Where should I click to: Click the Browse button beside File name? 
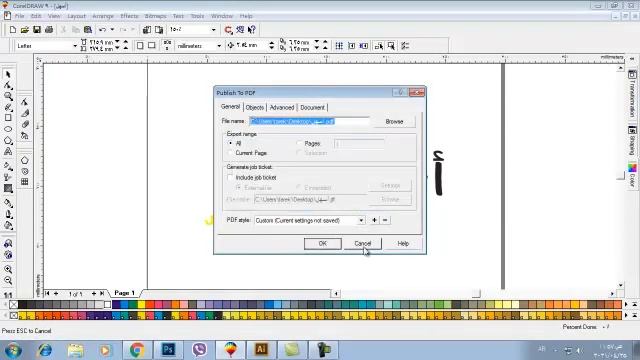click(x=394, y=122)
